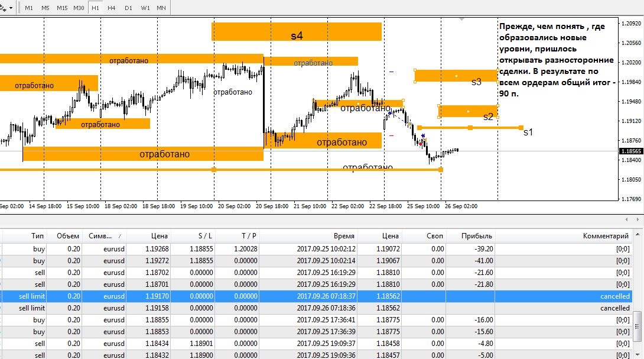Sort orders by the S / L column
The height and width of the screenshot is (359, 644).
point(193,235)
